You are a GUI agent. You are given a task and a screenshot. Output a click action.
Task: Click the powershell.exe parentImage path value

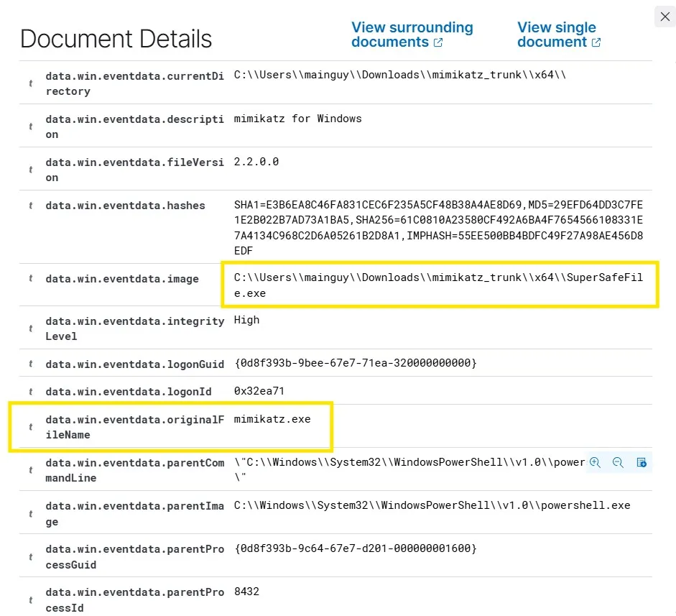tap(432, 506)
